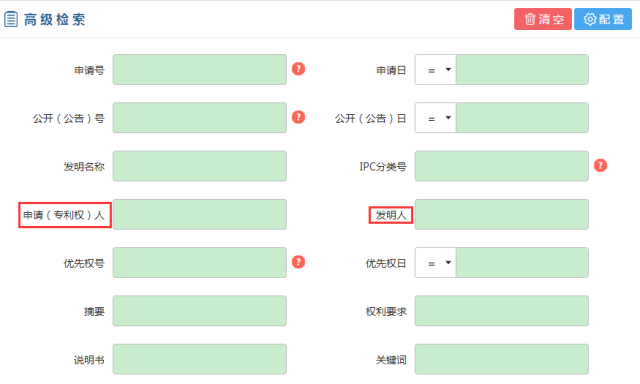Clear the form with the 清空 button

click(543, 19)
